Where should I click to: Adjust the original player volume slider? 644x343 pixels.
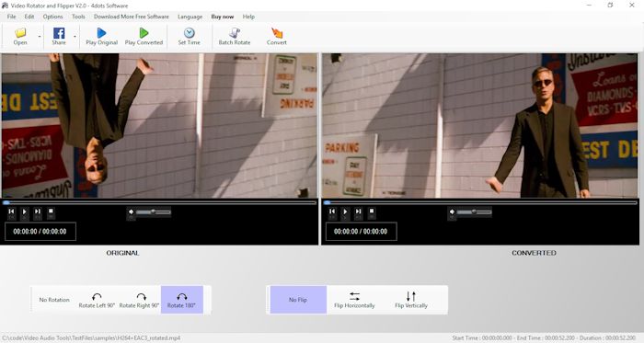[x=154, y=212]
